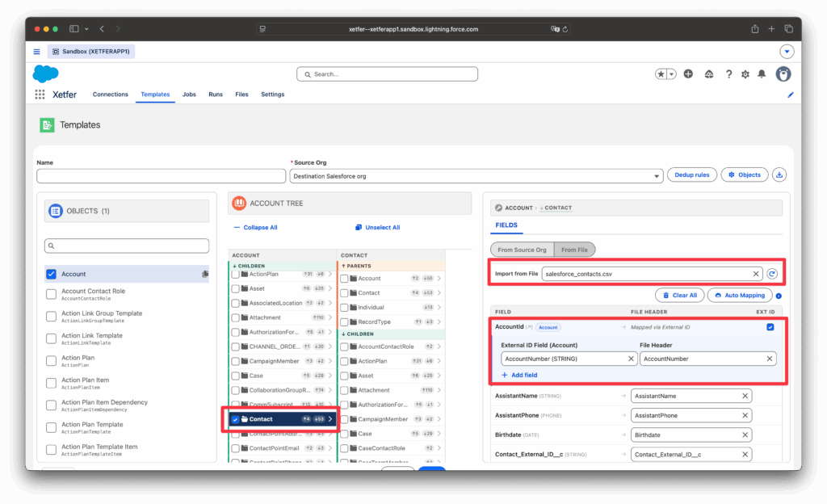
Task: Click the browser share icon
Action: pyautogui.click(x=755, y=29)
